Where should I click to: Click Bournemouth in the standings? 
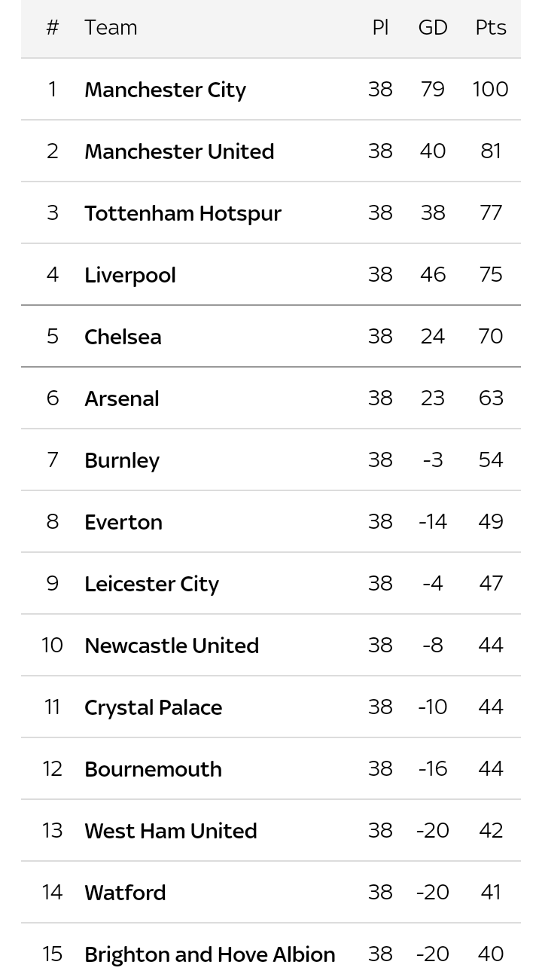pyautogui.click(x=153, y=769)
